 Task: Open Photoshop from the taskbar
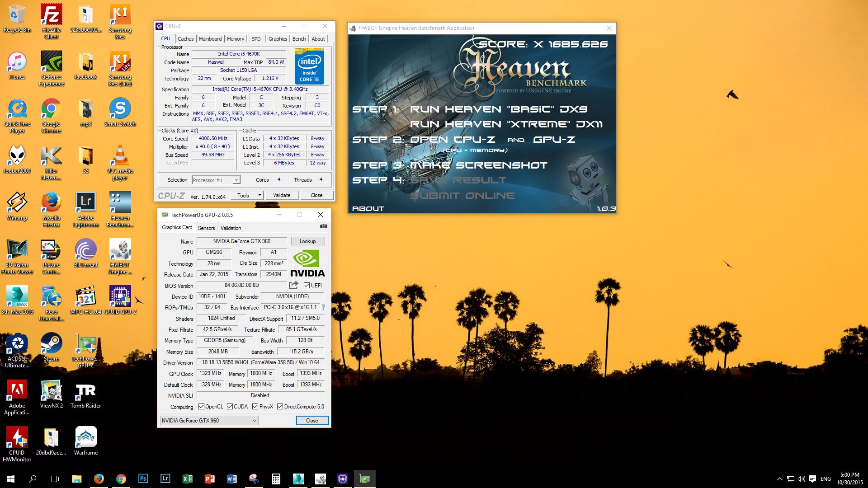coord(143,479)
